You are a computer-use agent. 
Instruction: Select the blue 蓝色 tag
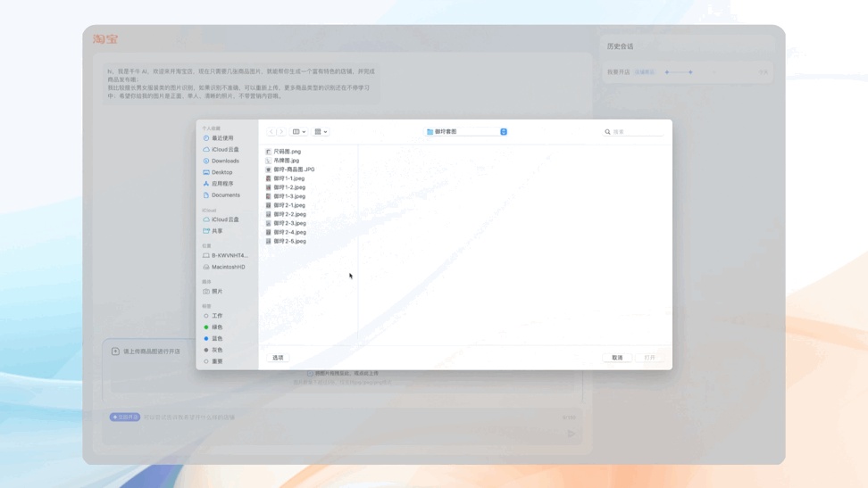[217, 339]
